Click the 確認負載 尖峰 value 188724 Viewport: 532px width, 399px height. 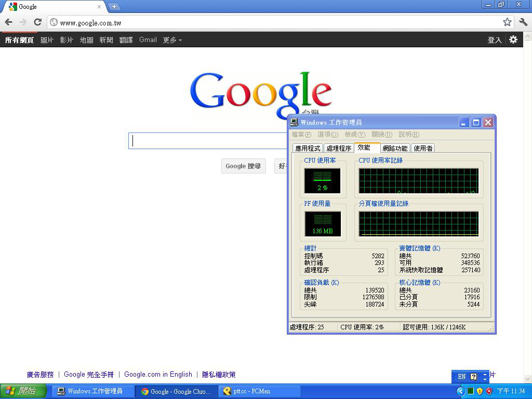375,304
